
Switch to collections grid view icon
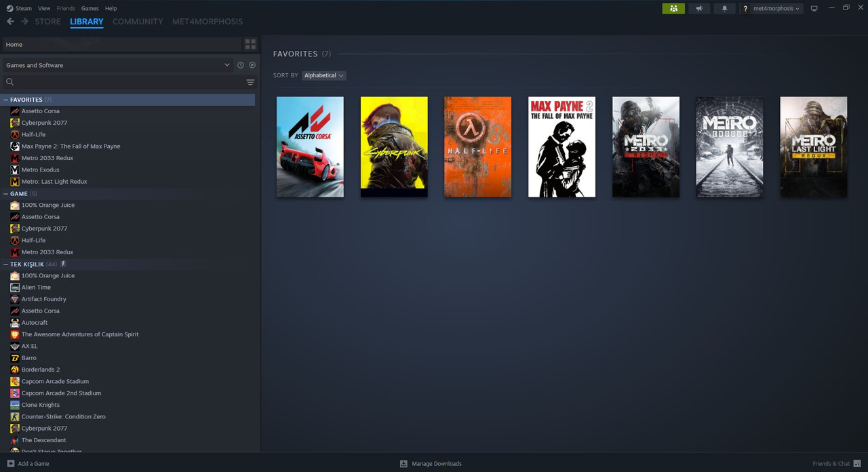[250, 44]
